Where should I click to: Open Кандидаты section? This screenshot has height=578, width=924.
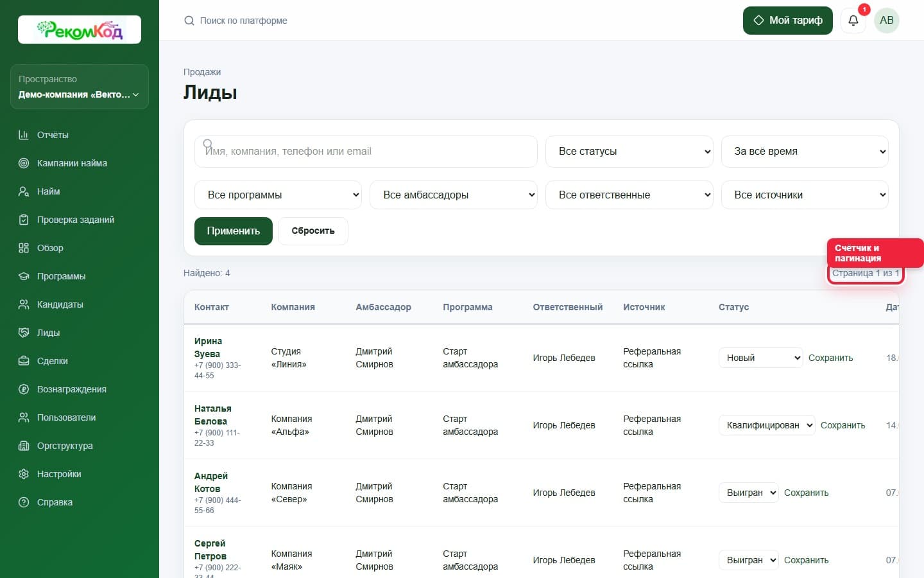[60, 304]
